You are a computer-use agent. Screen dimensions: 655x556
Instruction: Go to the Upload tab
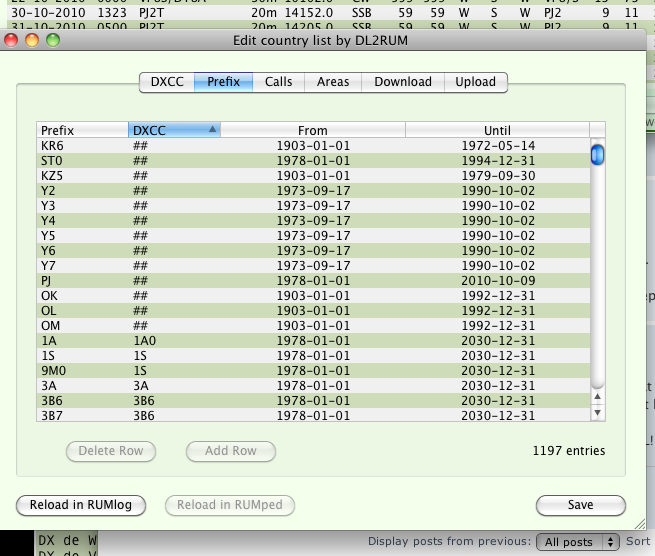point(475,82)
